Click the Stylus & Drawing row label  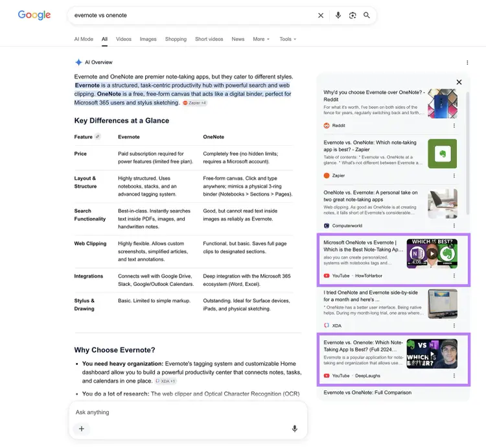click(84, 305)
